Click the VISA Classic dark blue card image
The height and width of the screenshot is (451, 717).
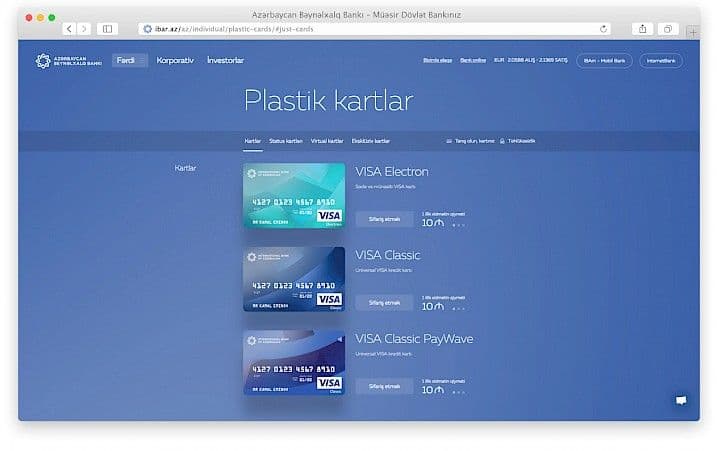294,279
